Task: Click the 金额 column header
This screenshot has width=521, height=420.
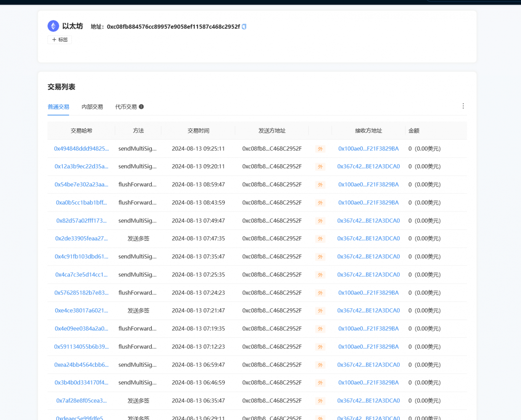Action: click(x=414, y=131)
